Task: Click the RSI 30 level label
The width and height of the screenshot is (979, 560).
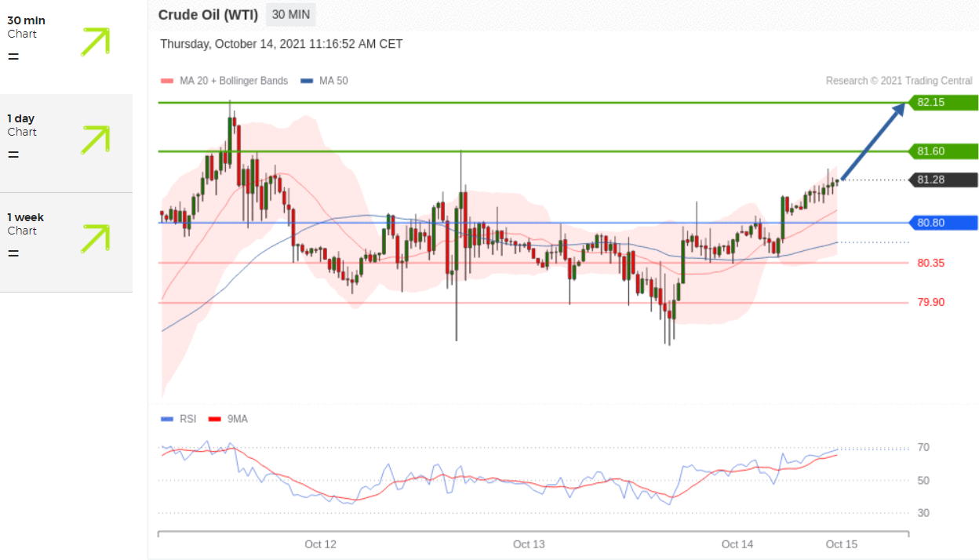Action: pos(923,513)
